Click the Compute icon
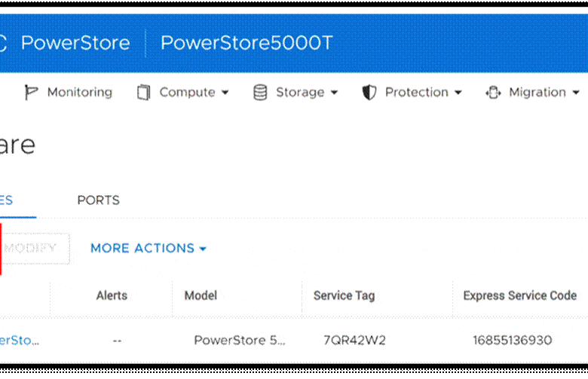588x379 pixels. coord(143,93)
